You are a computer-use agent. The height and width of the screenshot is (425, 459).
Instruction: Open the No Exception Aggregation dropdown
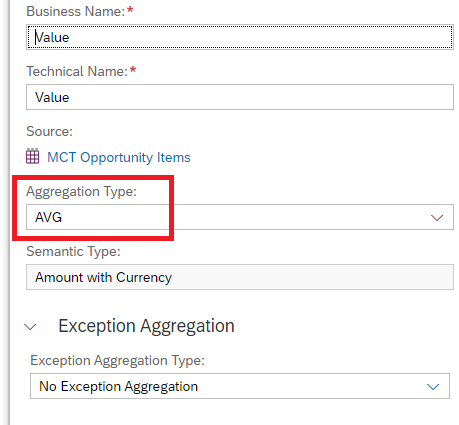pos(240,386)
